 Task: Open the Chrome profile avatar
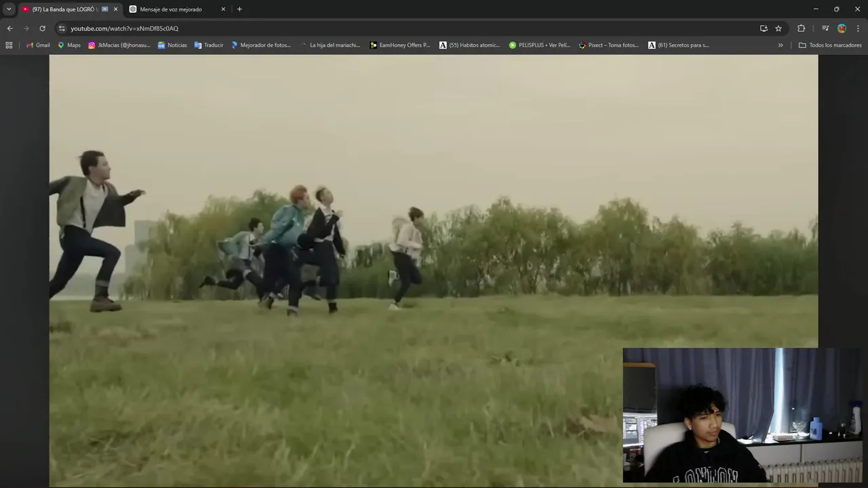[x=842, y=28]
